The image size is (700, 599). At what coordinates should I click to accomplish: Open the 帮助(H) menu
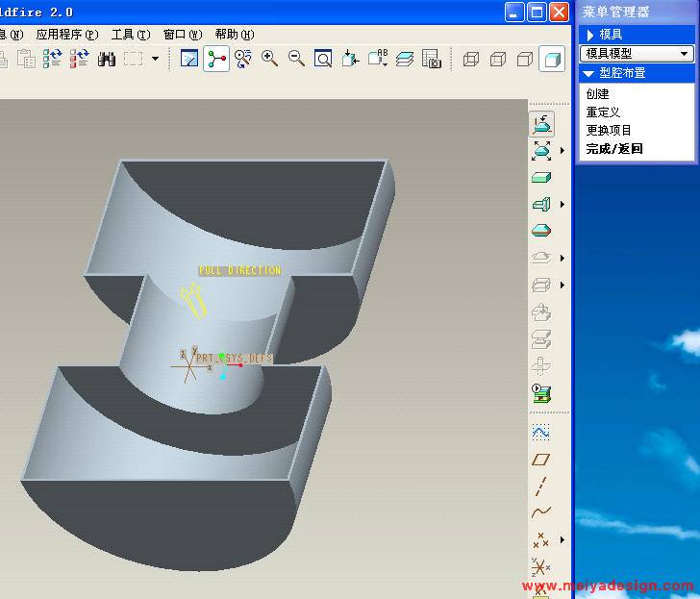pos(234,34)
